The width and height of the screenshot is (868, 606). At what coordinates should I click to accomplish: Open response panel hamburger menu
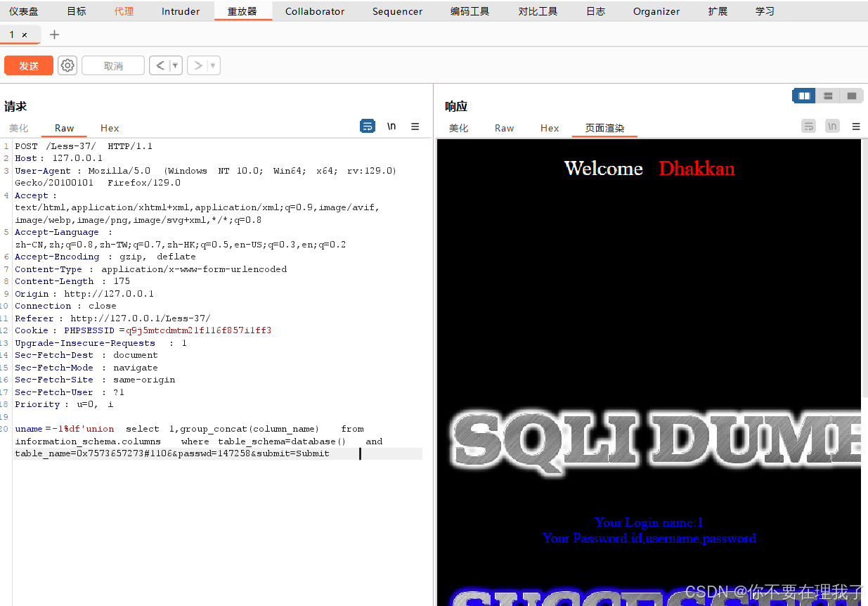pyautogui.click(x=856, y=126)
